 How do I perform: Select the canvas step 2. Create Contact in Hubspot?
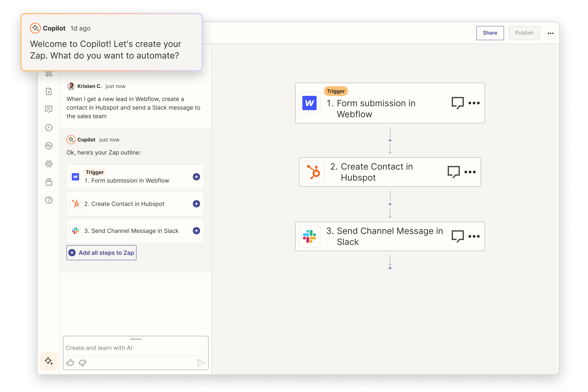click(390, 172)
